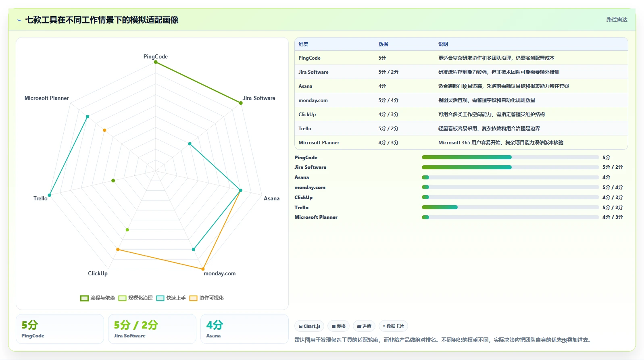Click the dark green data point on the Trello axis

tap(113, 181)
